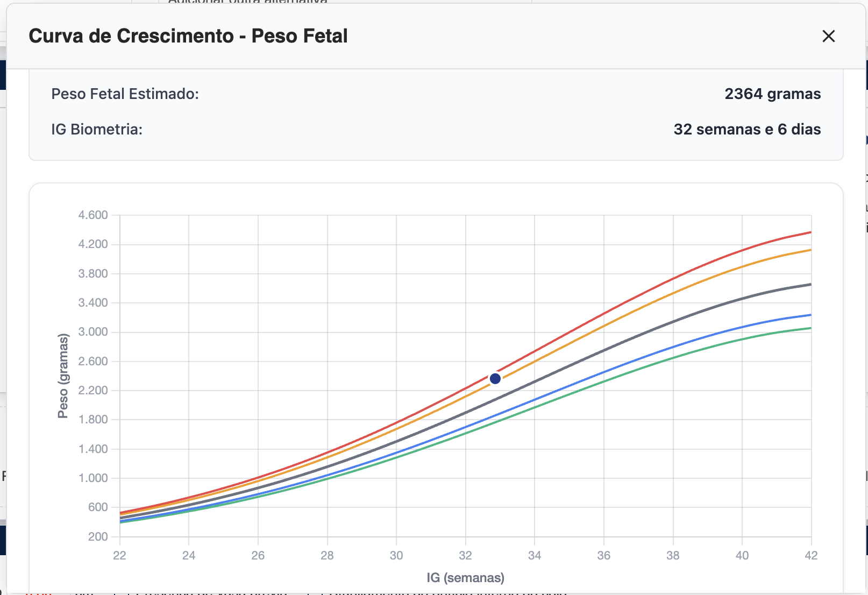Click the blue curve's endpoint at week 42
868x595 pixels.
click(810, 315)
